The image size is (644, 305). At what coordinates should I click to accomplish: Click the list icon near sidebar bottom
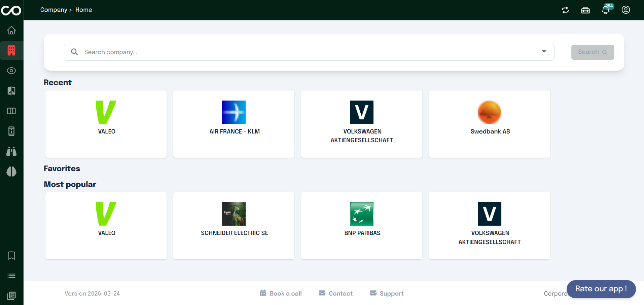coord(11,276)
